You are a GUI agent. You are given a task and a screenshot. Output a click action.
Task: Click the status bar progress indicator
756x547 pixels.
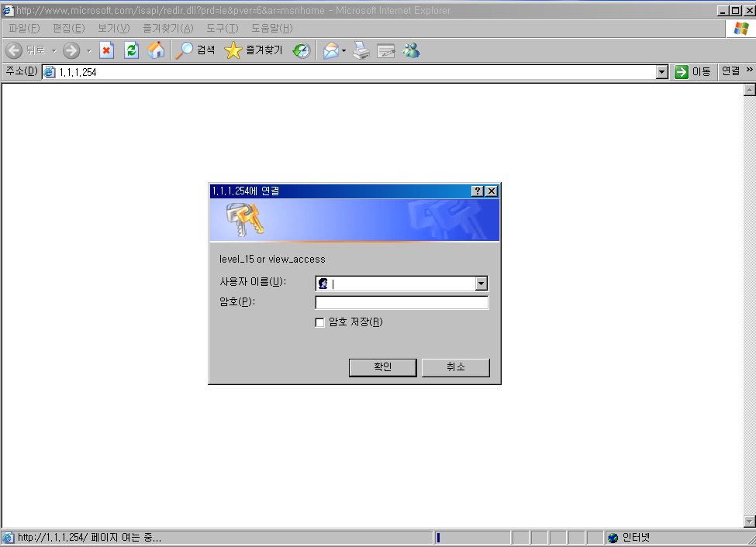point(471,538)
